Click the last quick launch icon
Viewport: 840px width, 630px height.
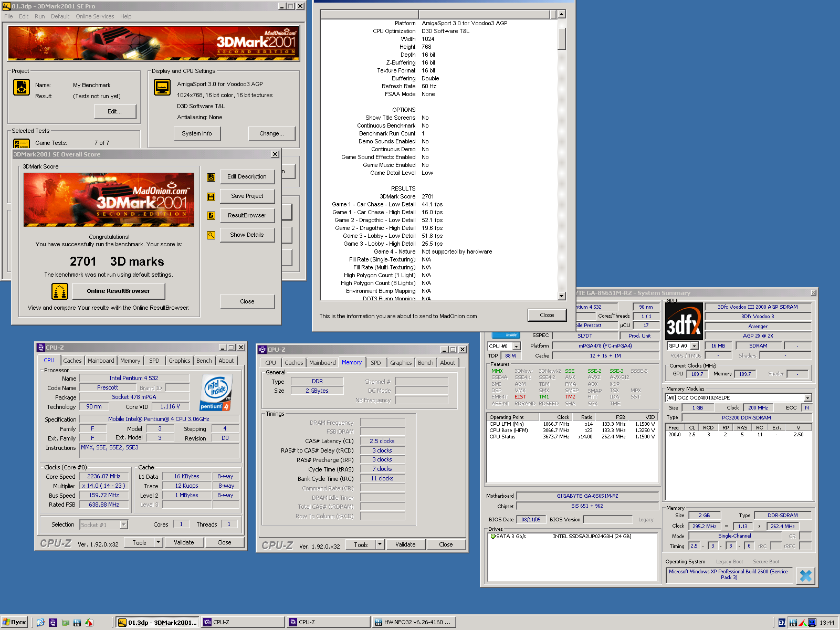(x=89, y=623)
